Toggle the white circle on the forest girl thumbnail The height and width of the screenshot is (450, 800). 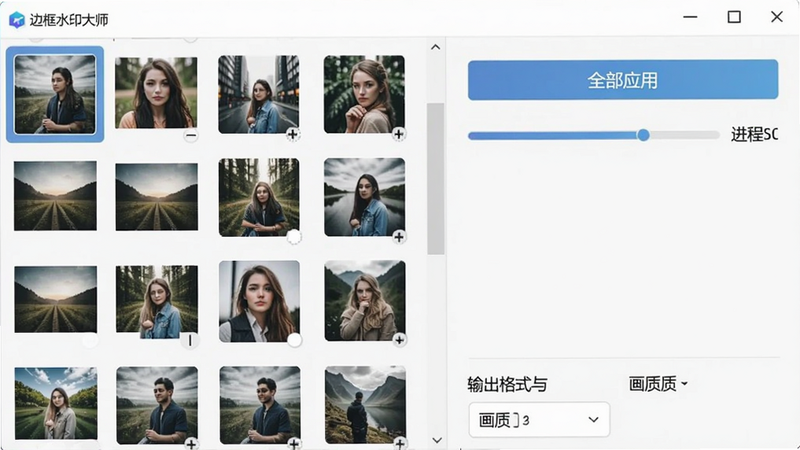click(x=294, y=237)
